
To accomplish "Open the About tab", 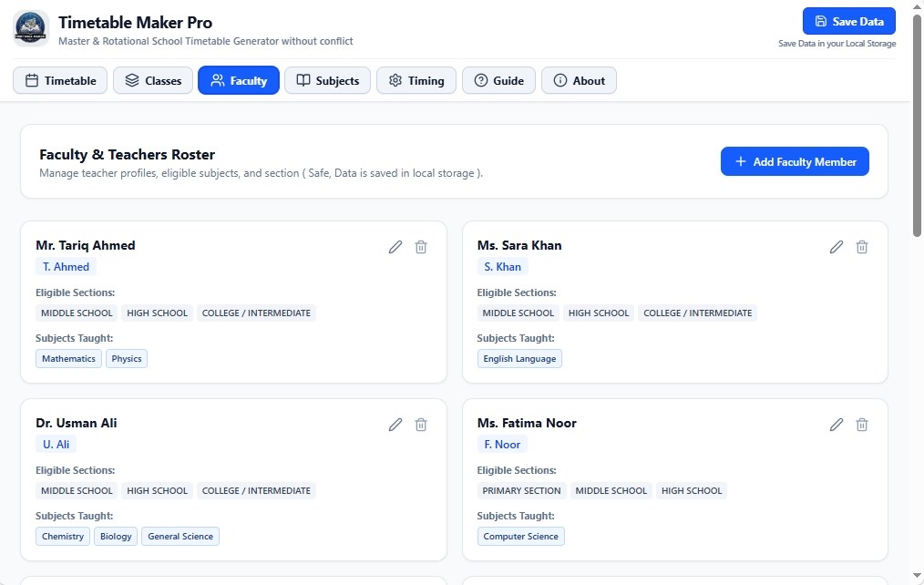I will [x=580, y=81].
